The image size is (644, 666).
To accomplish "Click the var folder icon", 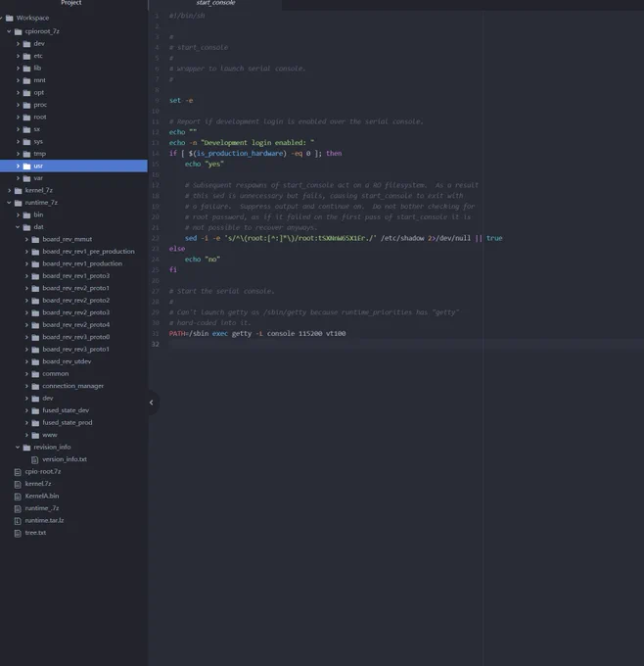I will (26, 178).
